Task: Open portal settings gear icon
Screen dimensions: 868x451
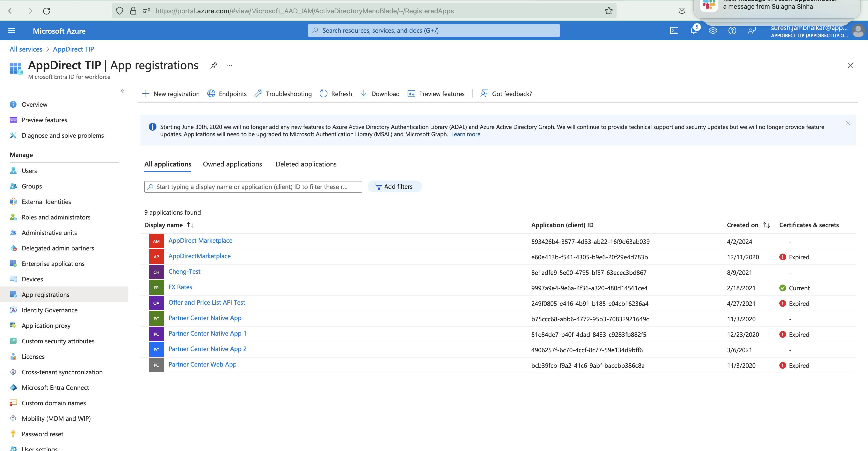Action: click(713, 31)
